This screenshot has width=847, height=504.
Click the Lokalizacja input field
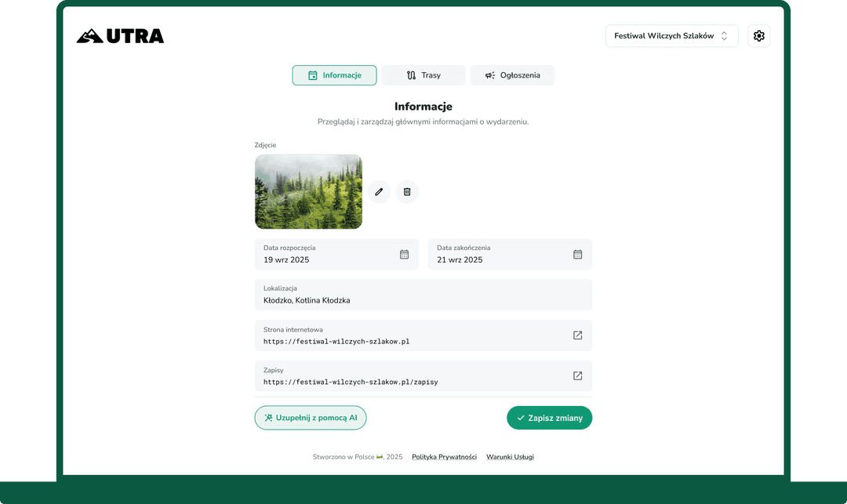(423, 295)
